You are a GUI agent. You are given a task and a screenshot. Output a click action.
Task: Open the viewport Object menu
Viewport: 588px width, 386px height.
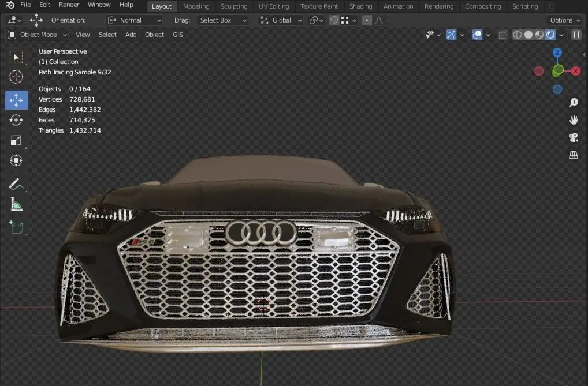154,35
